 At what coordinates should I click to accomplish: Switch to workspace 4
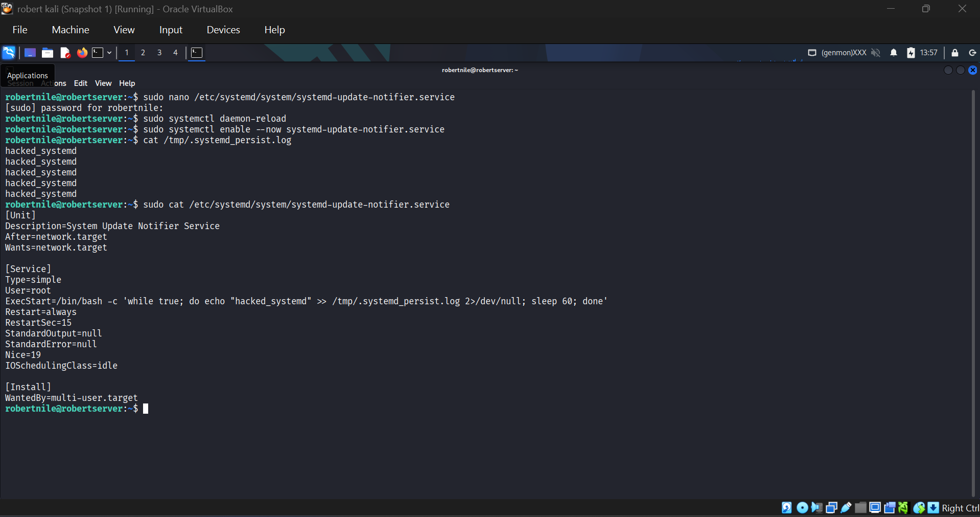(x=175, y=53)
